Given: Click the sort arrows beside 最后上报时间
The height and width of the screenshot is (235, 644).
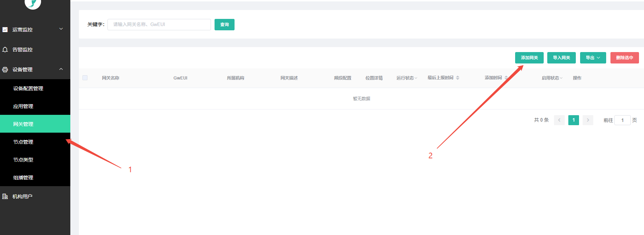Looking at the screenshot, I should point(458,78).
